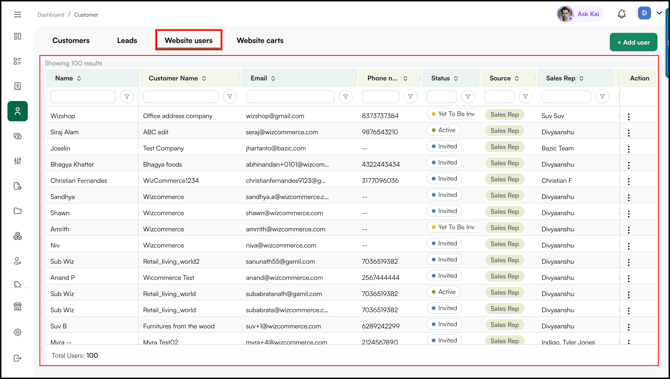Image resolution: width=670 pixels, height=379 pixels.
Task: Select the Website users tab
Action: click(x=188, y=41)
